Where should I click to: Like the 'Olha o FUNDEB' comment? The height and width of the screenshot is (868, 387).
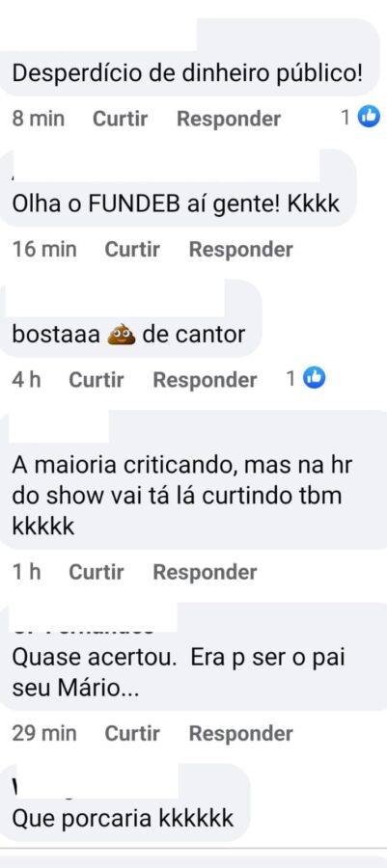pos(132,249)
